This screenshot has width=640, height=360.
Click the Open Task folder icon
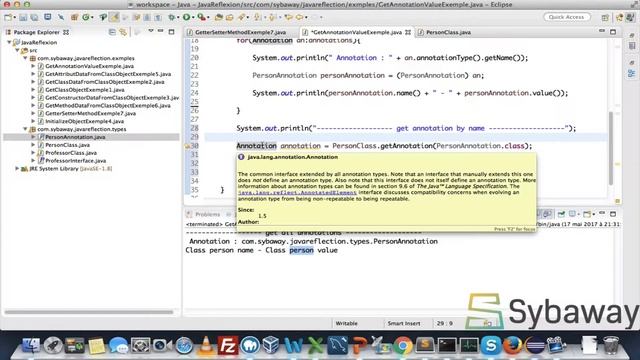(229, 17)
